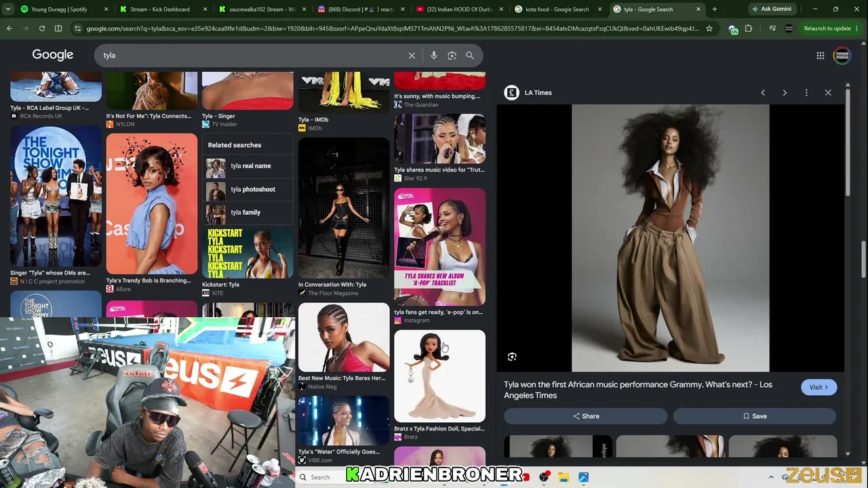Open the LA Times source link
868x488 pixels.
click(528, 93)
